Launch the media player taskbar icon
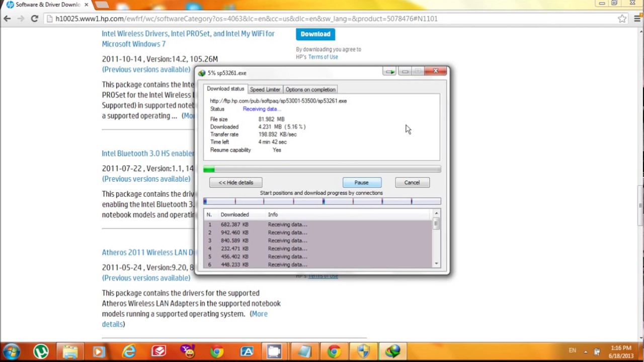644x362 pixels. 100,351
